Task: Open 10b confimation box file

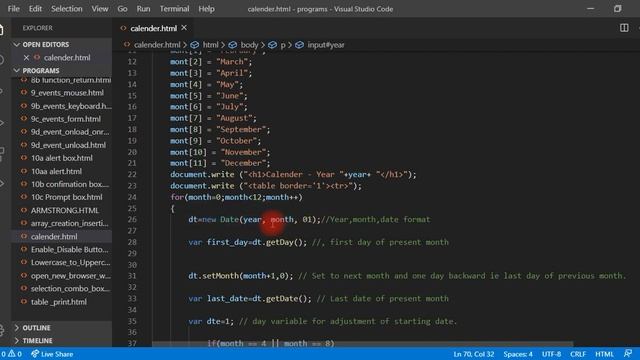Action: (70, 184)
